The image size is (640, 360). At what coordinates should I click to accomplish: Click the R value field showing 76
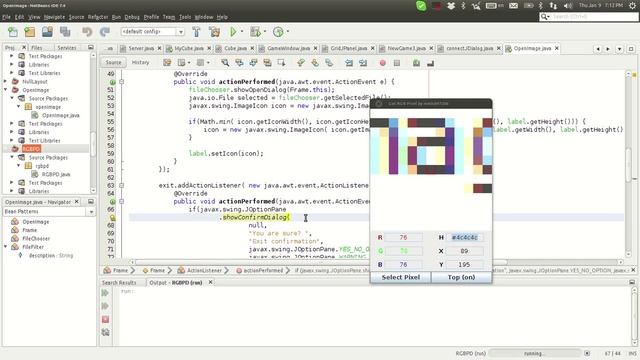[x=403, y=238]
